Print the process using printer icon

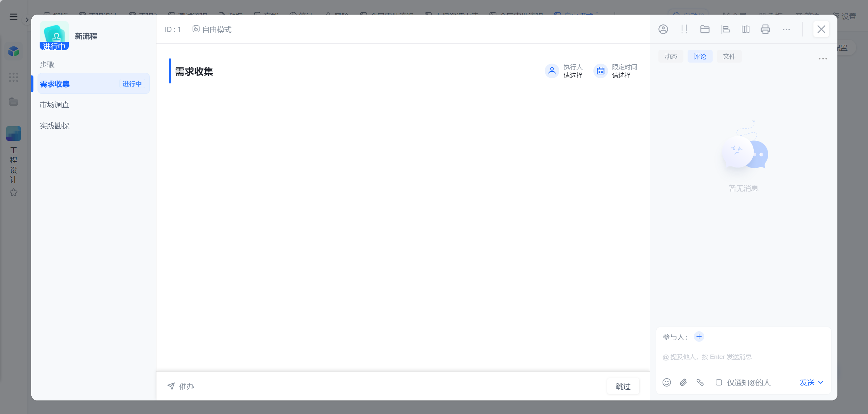coord(765,30)
